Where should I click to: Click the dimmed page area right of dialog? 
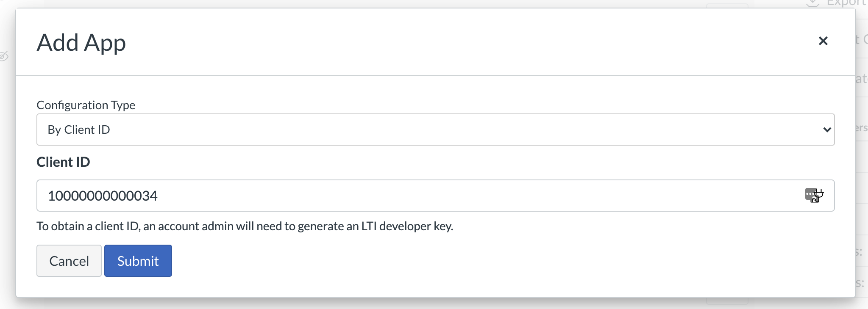pos(862,186)
